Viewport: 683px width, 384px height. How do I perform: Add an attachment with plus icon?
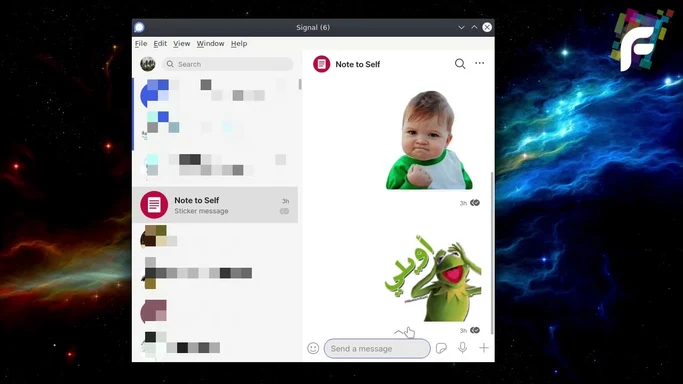pyautogui.click(x=484, y=348)
